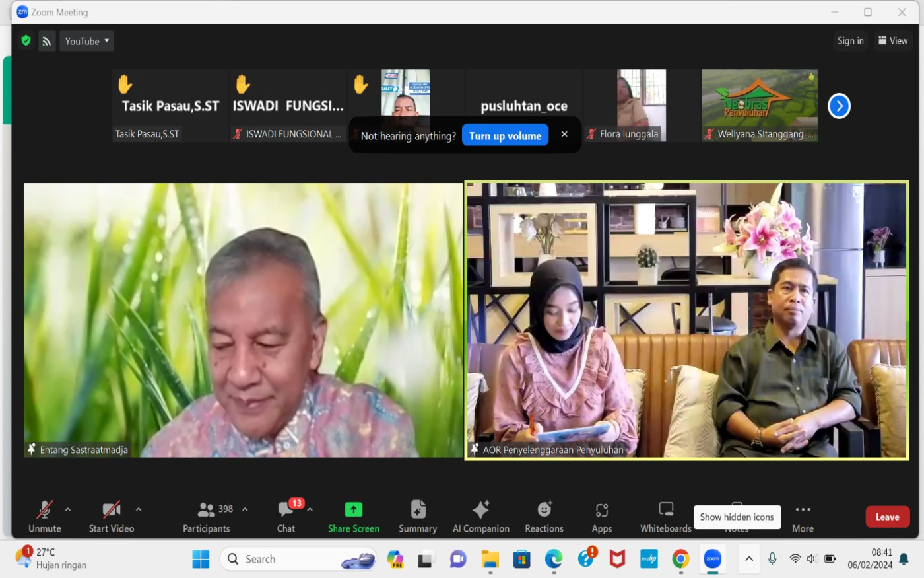
Task: Click the Turn up volume button
Action: pyautogui.click(x=505, y=135)
